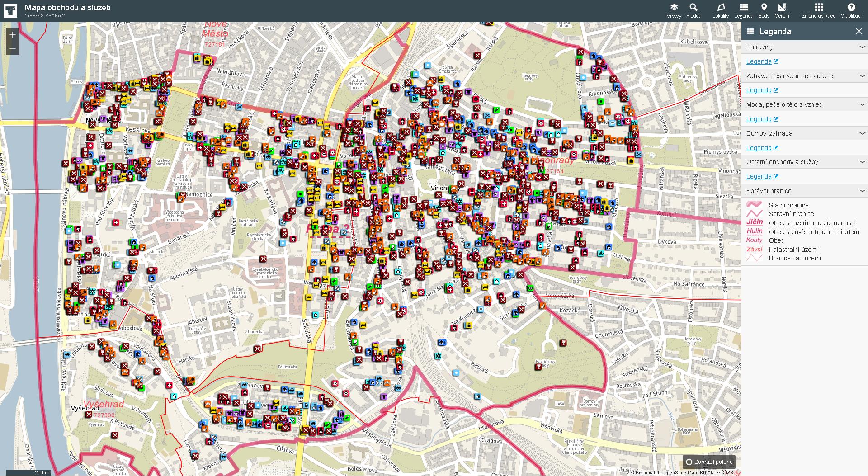Click the Správní hranice legend symbol

[754, 214]
